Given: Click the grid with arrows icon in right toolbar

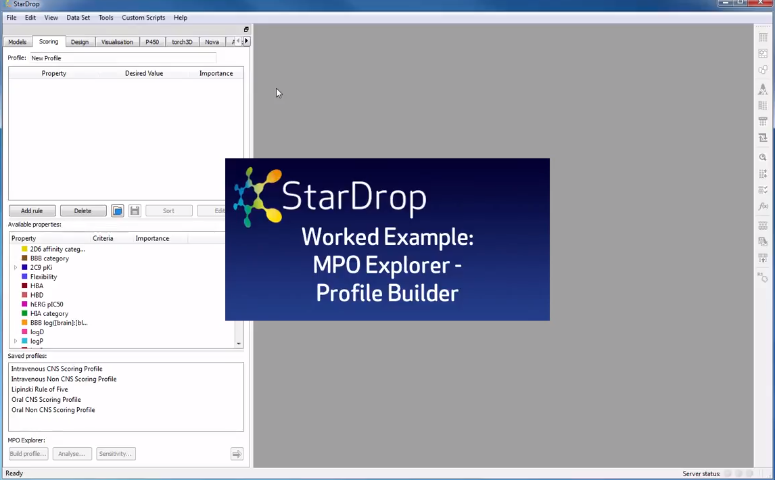Looking at the screenshot, I should pos(763,174).
